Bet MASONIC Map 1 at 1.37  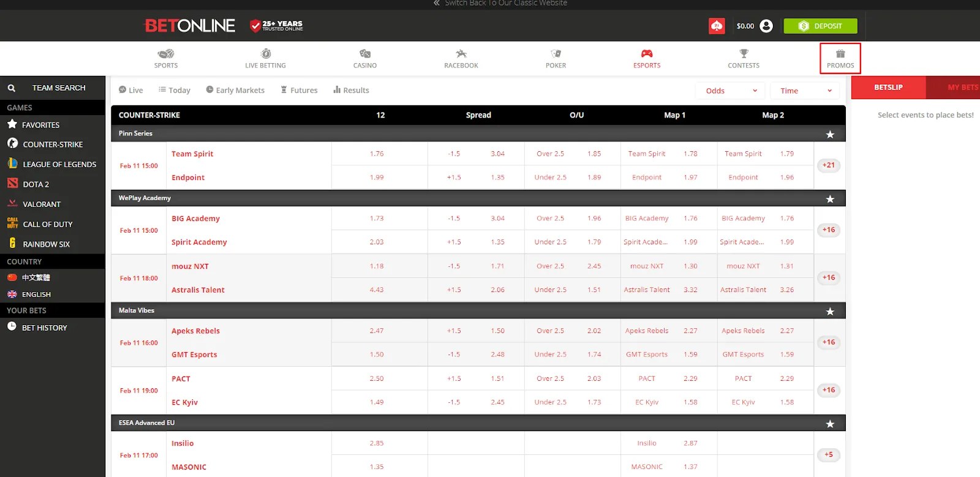(x=669, y=467)
